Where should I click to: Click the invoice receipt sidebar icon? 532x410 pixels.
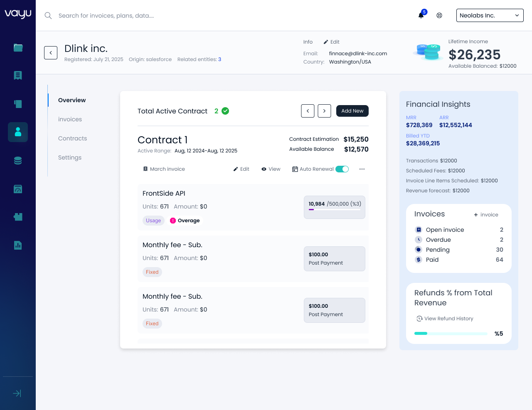tap(18, 75)
